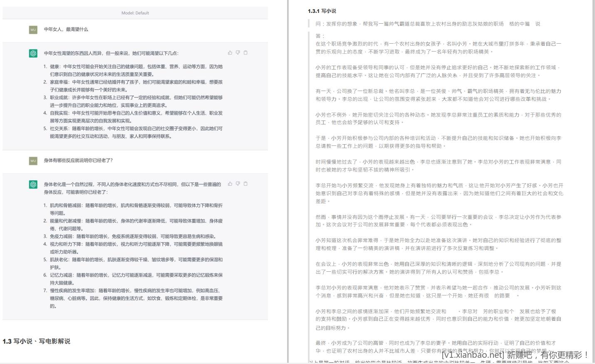Click paragraph starting 小芳也不例外
The image size is (595, 364).
pyautogui.click(x=438, y=118)
